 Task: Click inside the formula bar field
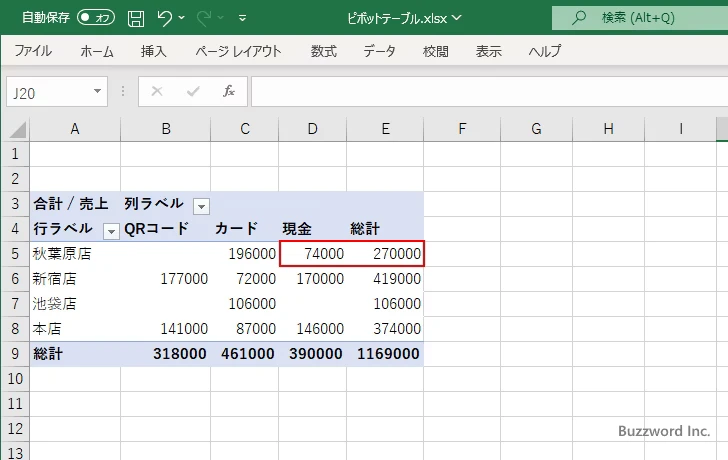(x=490, y=92)
